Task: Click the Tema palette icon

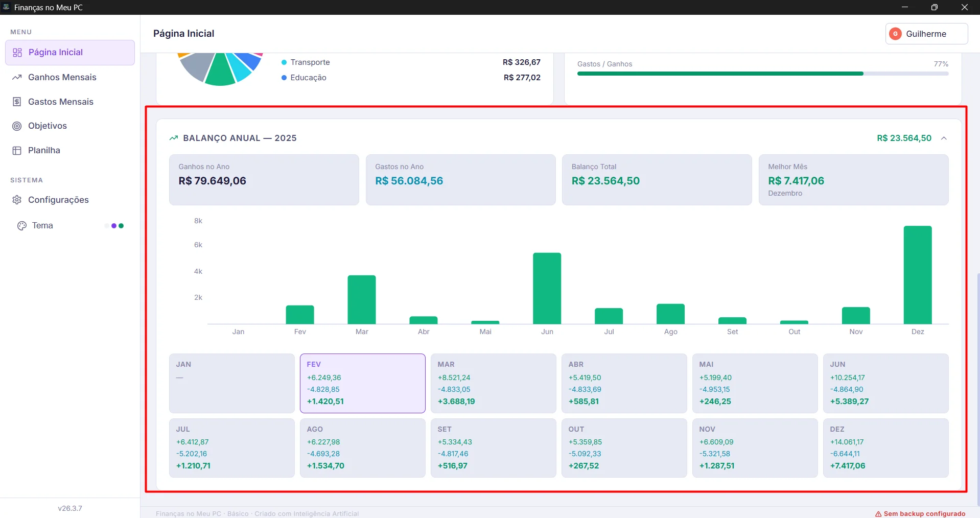Action: pyautogui.click(x=22, y=226)
